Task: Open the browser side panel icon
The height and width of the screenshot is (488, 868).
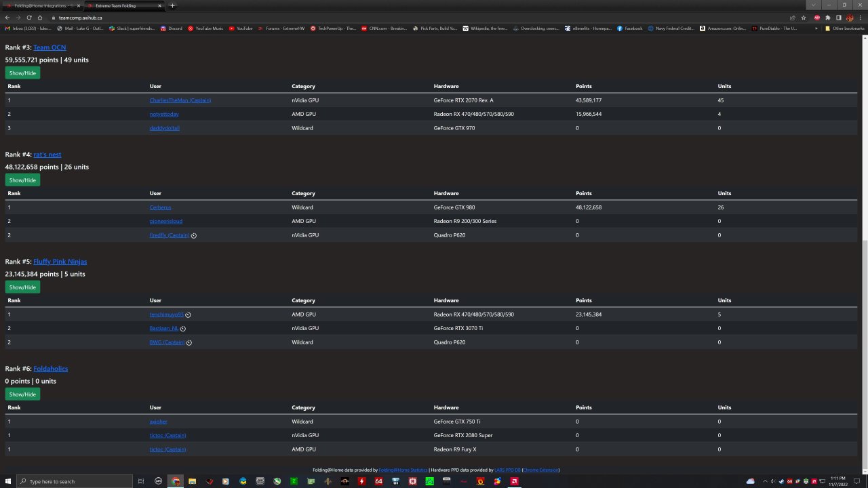Action: [x=838, y=18]
